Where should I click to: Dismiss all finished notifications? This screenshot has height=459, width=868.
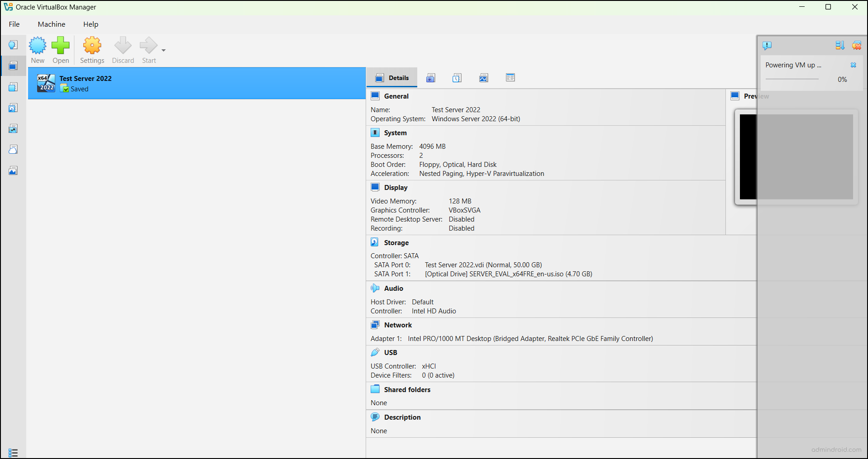pos(857,45)
